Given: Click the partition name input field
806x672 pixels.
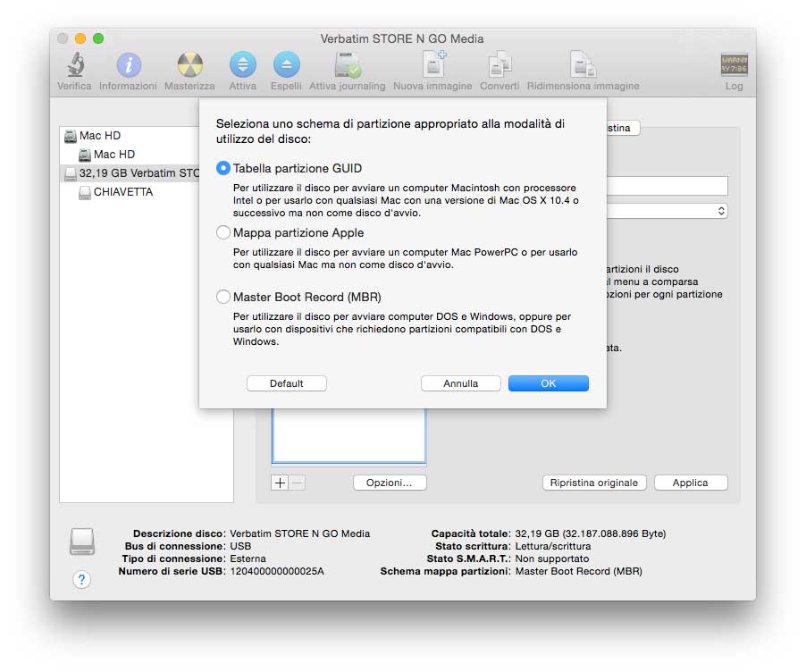Looking at the screenshot, I should point(667,186).
